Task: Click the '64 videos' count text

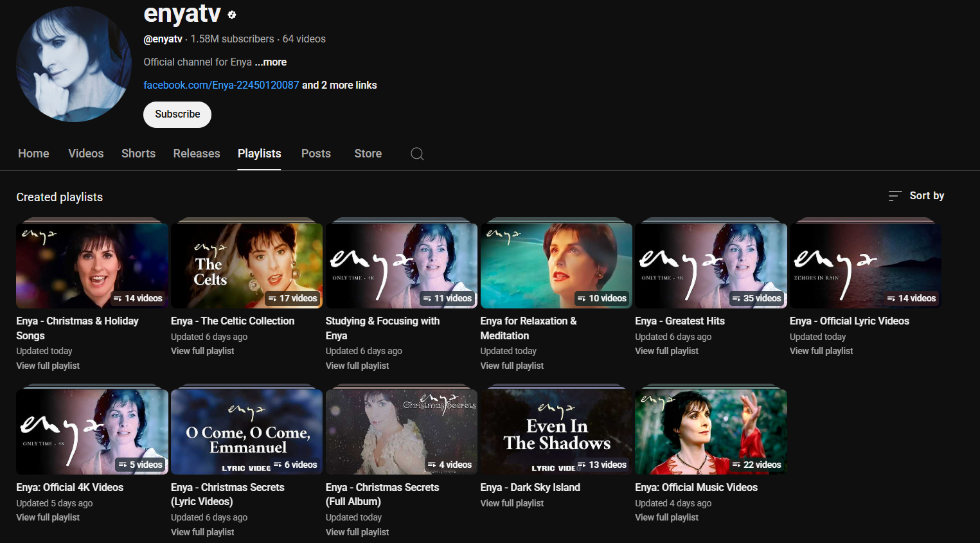Action: click(304, 39)
